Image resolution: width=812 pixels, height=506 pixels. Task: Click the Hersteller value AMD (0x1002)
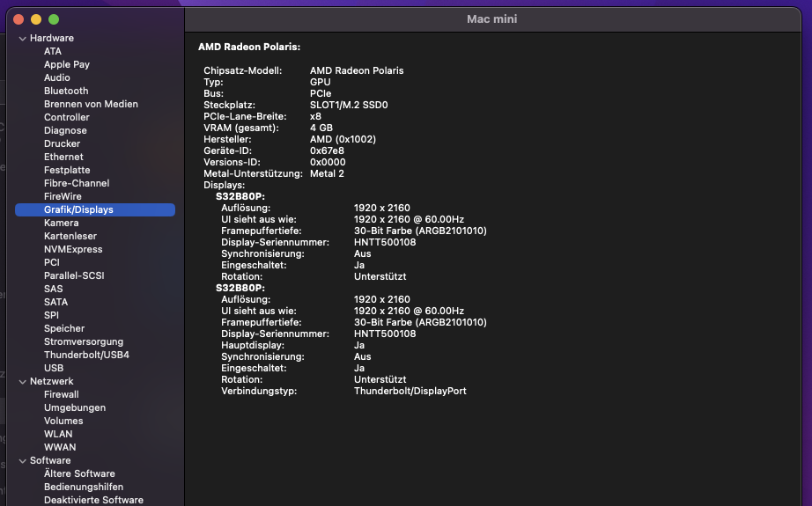tap(343, 139)
